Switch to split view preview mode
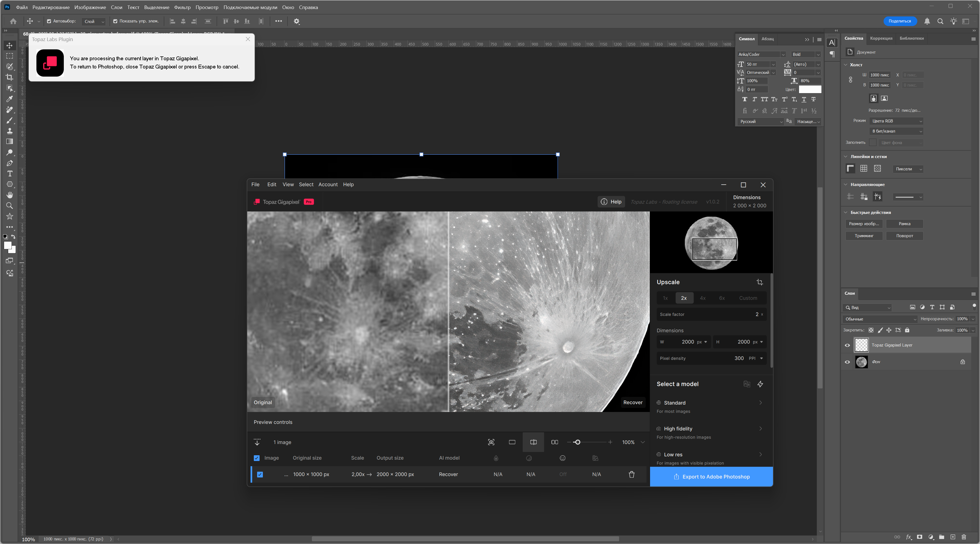Image resolution: width=980 pixels, height=544 pixels. (533, 442)
